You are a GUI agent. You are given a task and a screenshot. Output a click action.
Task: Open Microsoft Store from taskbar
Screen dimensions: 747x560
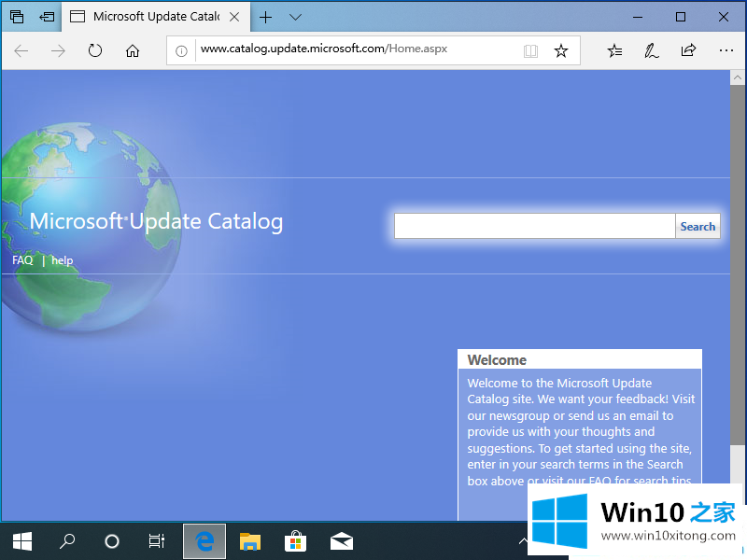[x=295, y=541]
